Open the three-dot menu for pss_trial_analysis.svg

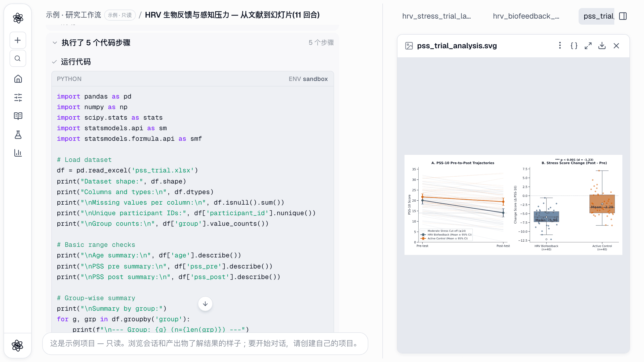560,46
